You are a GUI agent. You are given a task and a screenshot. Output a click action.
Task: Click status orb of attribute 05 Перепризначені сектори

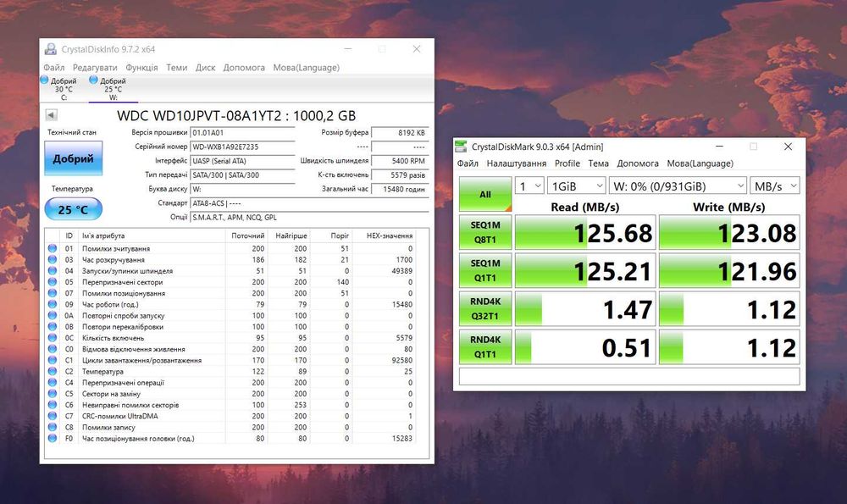click(53, 282)
